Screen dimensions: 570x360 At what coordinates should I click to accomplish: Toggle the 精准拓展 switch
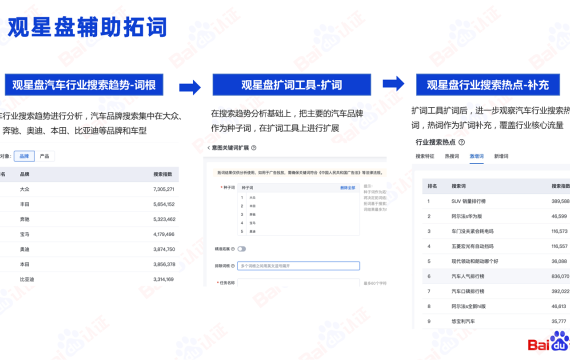click(x=242, y=249)
